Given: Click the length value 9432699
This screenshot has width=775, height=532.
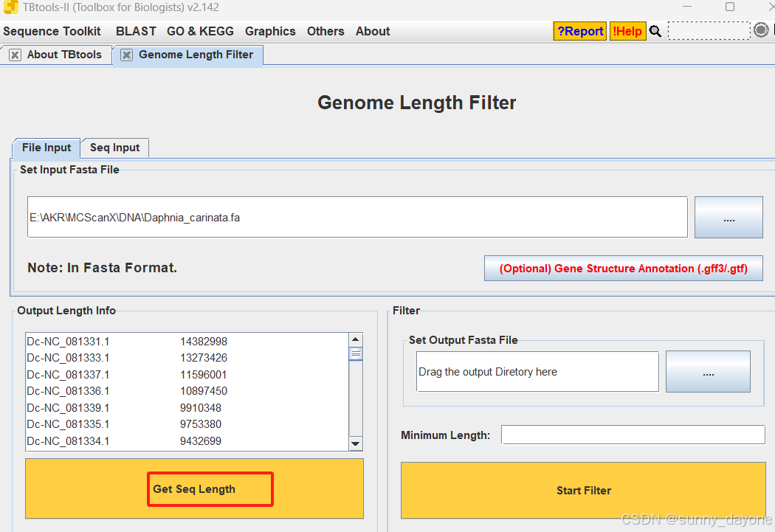Looking at the screenshot, I should tap(201, 441).
